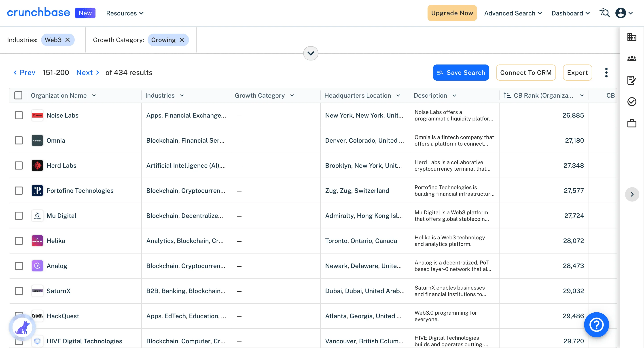Open the Dashboard menu
Screen dimensions: 644x348
pos(570,13)
